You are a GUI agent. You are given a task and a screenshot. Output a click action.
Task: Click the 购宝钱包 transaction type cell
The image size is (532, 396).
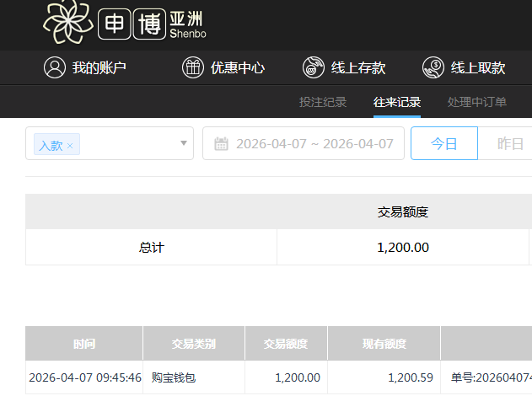[194, 377]
